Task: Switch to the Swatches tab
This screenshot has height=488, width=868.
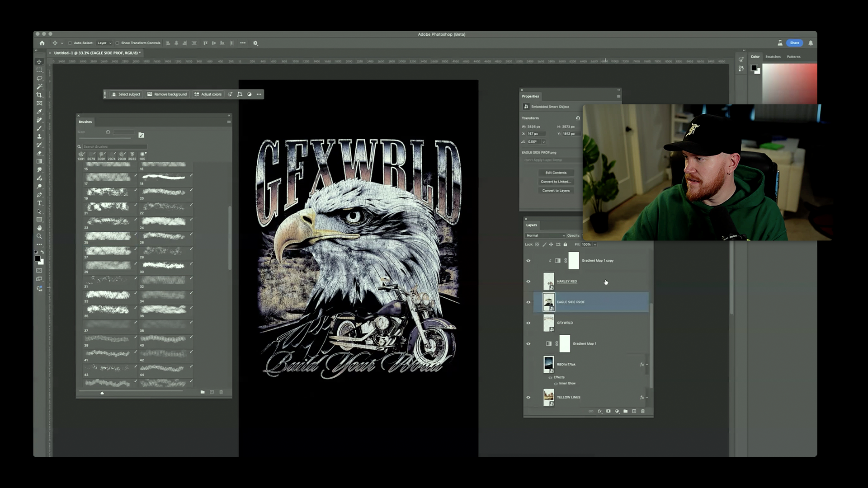Action: (773, 56)
